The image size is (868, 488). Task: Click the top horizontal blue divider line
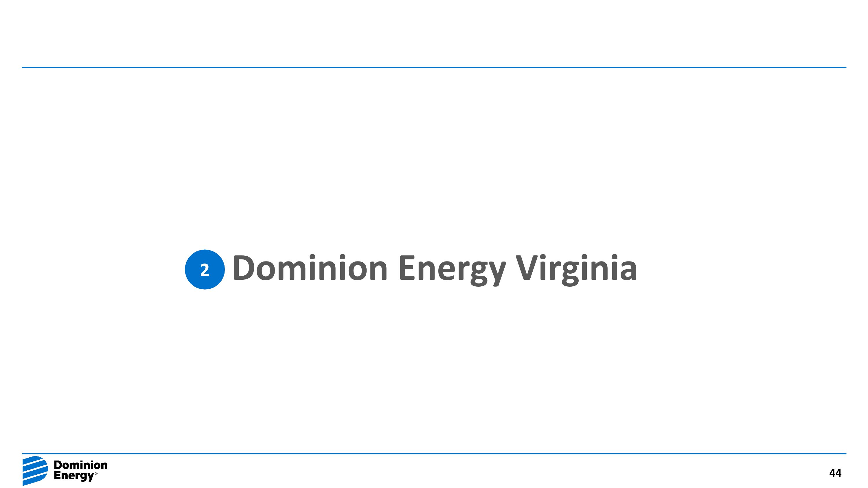pos(434,68)
